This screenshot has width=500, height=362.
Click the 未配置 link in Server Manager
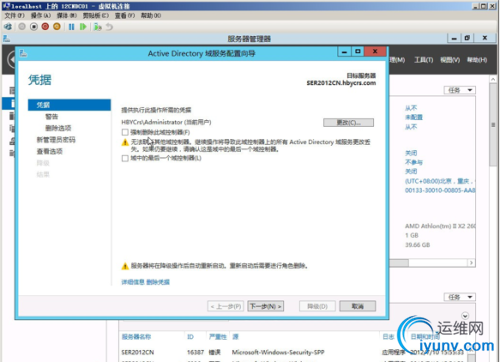[x=414, y=117]
